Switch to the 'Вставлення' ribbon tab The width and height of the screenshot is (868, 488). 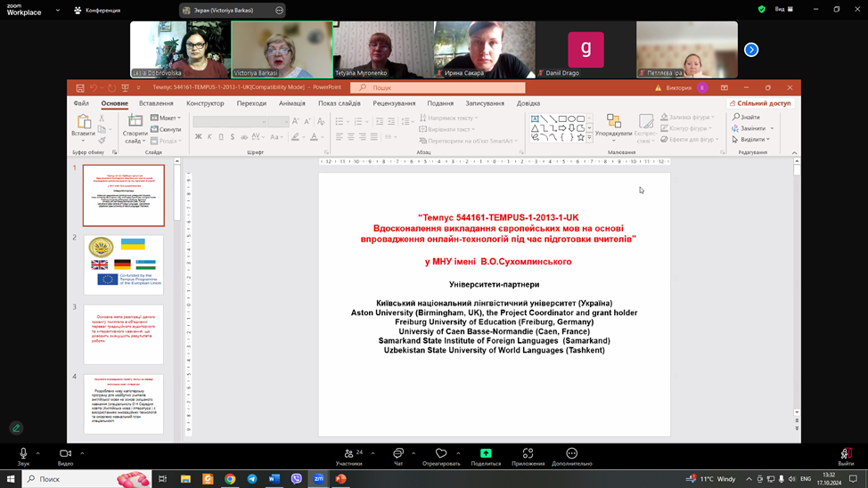[x=156, y=103]
